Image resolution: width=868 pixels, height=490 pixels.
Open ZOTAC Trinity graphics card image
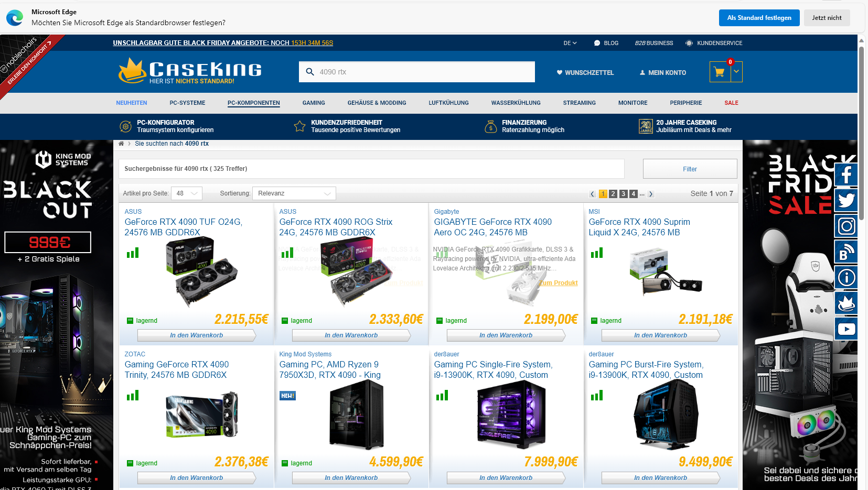tap(202, 414)
